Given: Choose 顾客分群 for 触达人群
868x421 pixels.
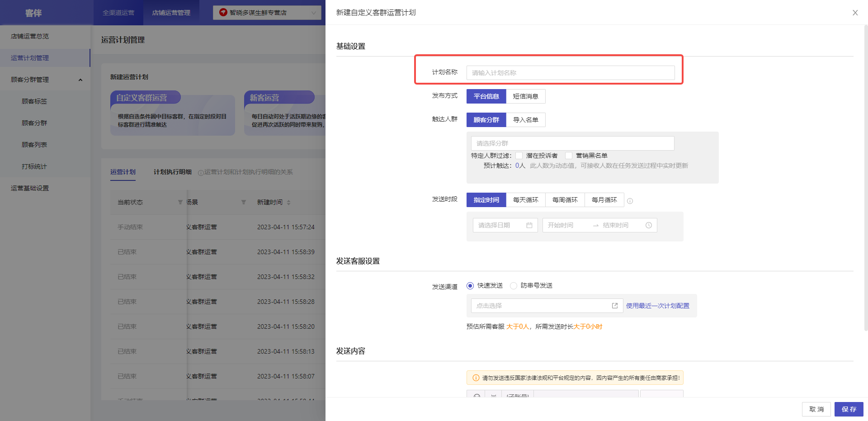Looking at the screenshot, I should tap(486, 120).
